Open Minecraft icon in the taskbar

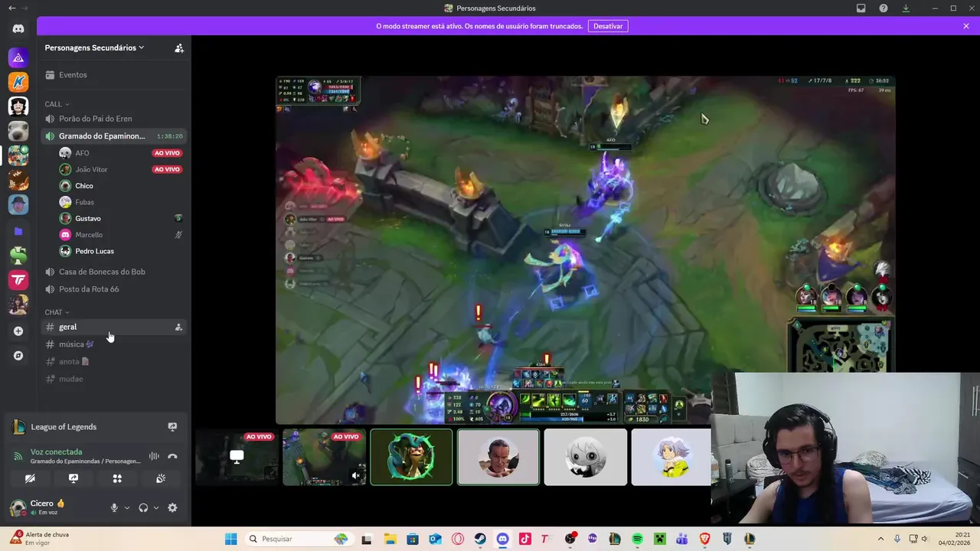(x=660, y=539)
